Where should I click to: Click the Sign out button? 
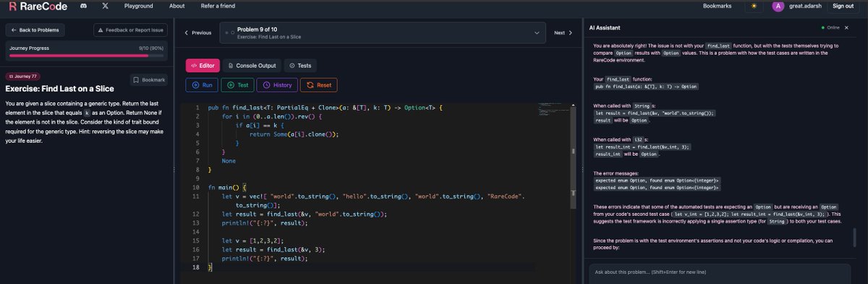click(x=843, y=7)
